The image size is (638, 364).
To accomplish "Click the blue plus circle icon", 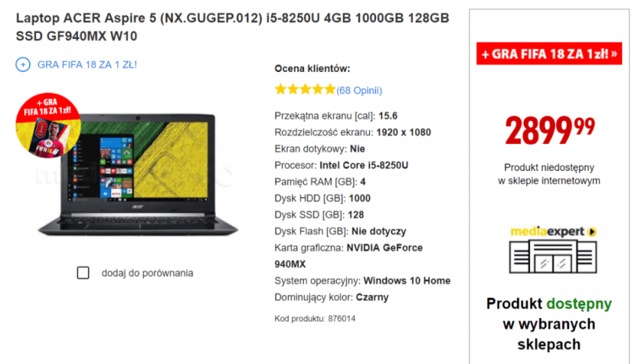I will click(23, 65).
